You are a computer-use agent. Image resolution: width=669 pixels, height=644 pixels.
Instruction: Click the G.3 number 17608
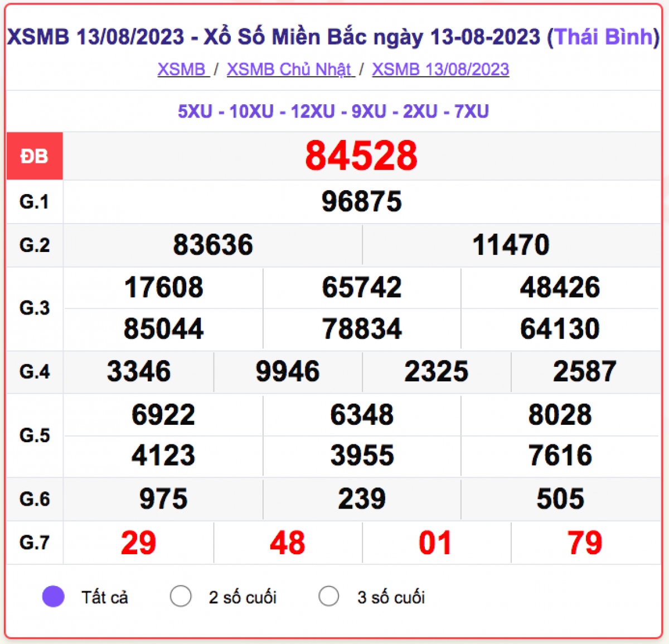click(x=164, y=288)
